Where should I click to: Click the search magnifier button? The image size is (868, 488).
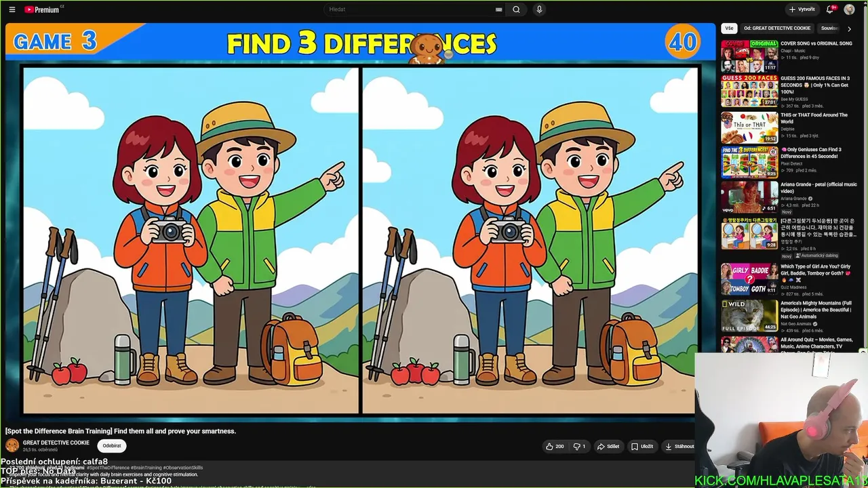(x=516, y=9)
